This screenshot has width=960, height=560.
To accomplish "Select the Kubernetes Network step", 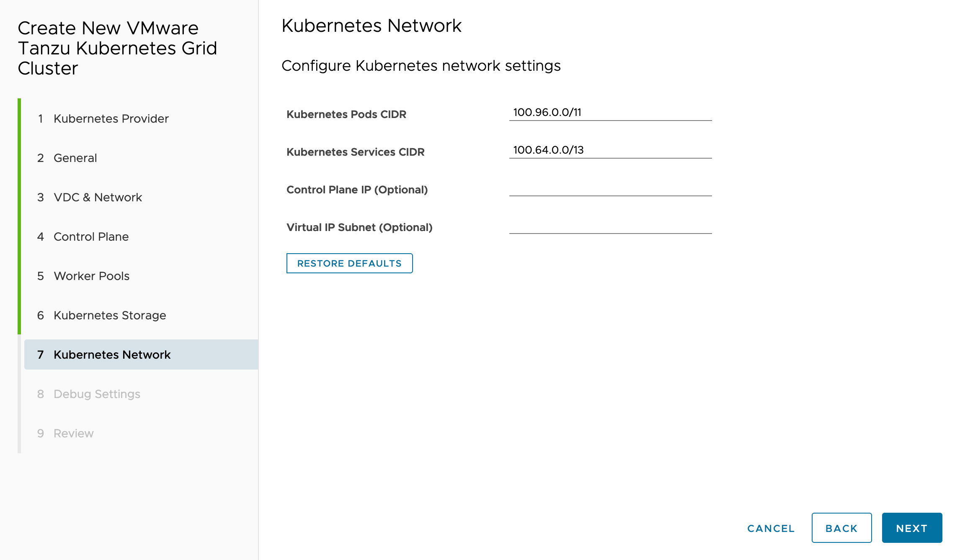I will tap(141, 354).
